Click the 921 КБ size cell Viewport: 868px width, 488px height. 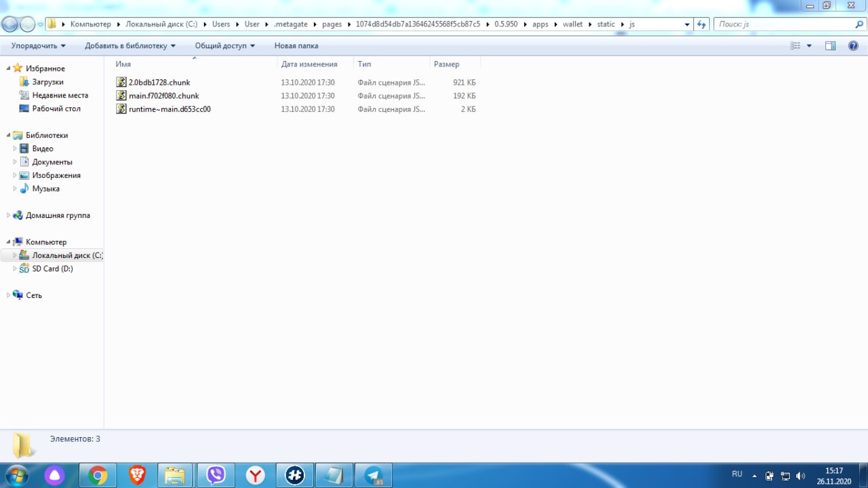(465, 82)
